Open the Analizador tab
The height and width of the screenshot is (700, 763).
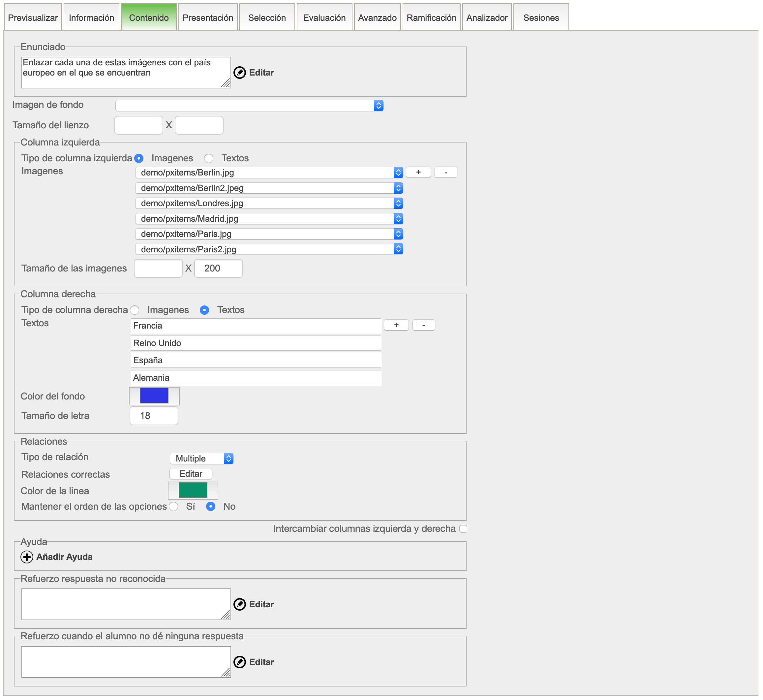[x=487, y=17]
